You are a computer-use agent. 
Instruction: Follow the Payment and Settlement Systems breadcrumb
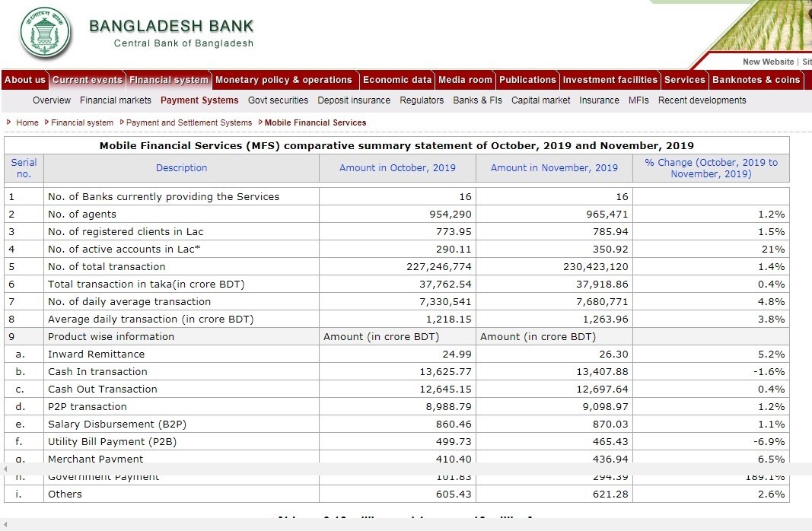tap(189, 122)
